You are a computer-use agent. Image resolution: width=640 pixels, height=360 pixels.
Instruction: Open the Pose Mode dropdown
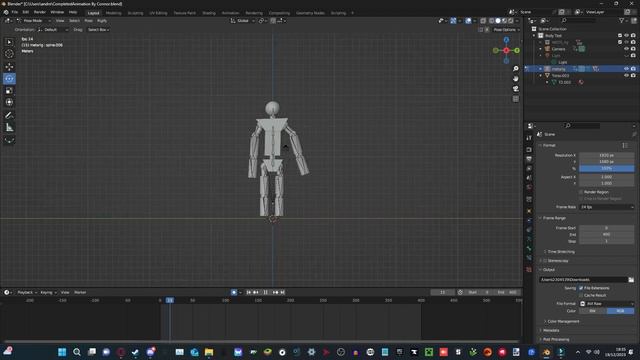point(34,20)
